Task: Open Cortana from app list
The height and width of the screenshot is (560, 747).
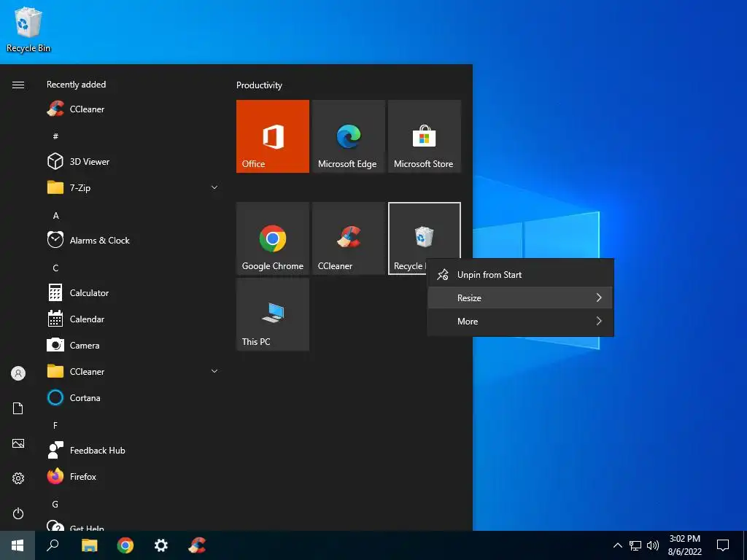Action: (x=133, y=397)
